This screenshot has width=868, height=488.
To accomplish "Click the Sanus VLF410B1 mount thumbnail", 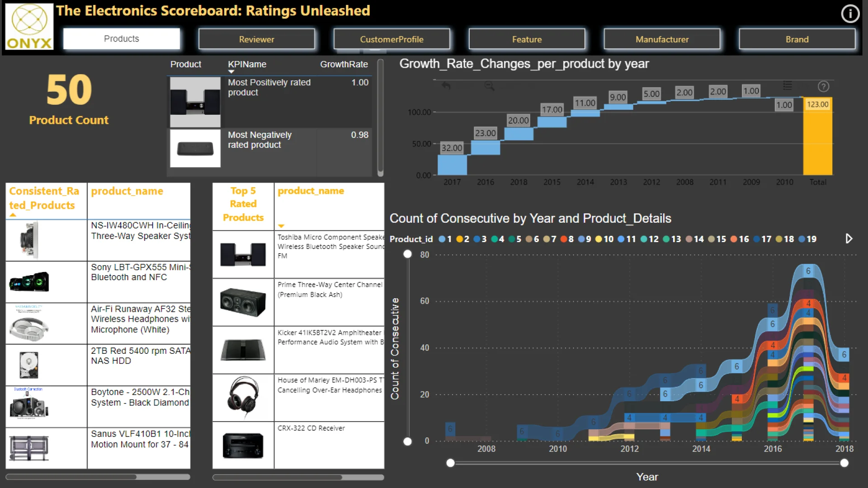I will 29,448.
